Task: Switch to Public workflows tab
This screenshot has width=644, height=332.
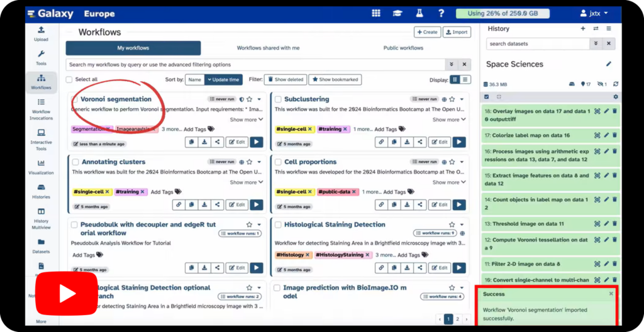Action: pyautogui.click(x=403, y=48)
